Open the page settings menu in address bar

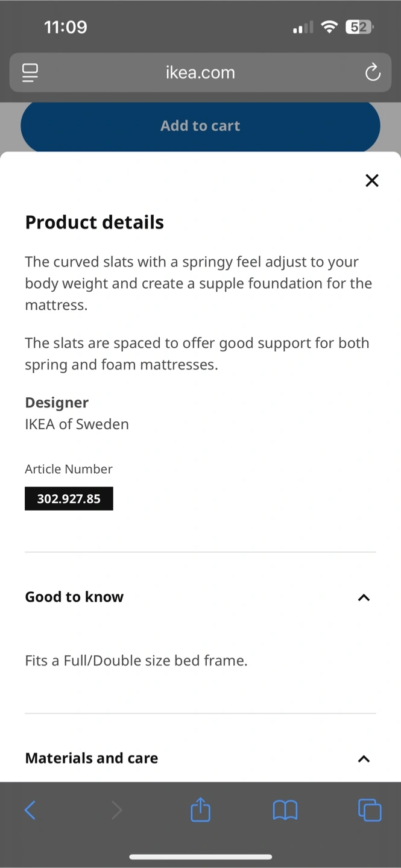click(x=30, y=73)
